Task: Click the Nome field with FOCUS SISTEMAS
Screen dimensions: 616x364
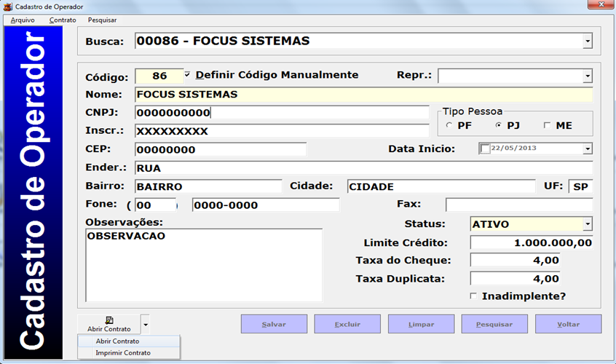Action: (x=364, y=95)
